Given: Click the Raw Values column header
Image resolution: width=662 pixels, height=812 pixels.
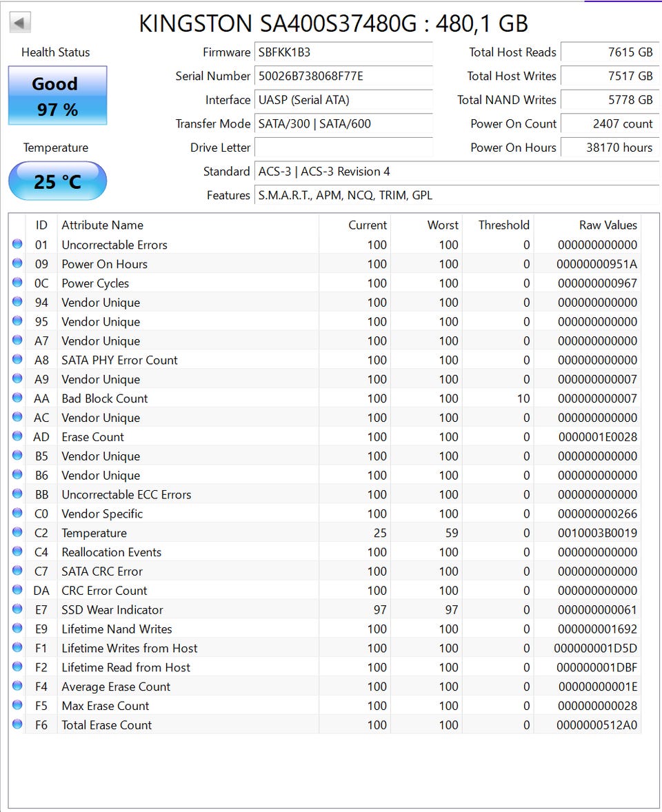Looking at the screenshot, I should click(x=588, y=225).
